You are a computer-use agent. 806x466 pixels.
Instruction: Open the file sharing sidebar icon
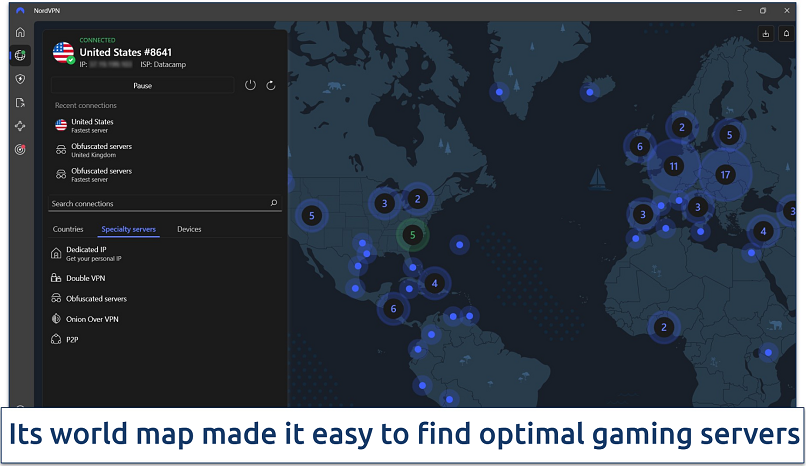point(20,102)
